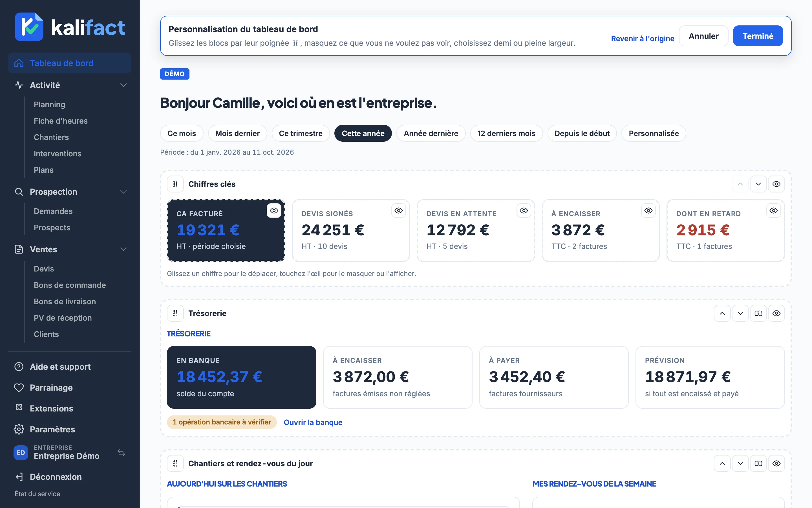Open Extensions from the sidebar
The height and width of the screenshot is (508, 812).
69,409
